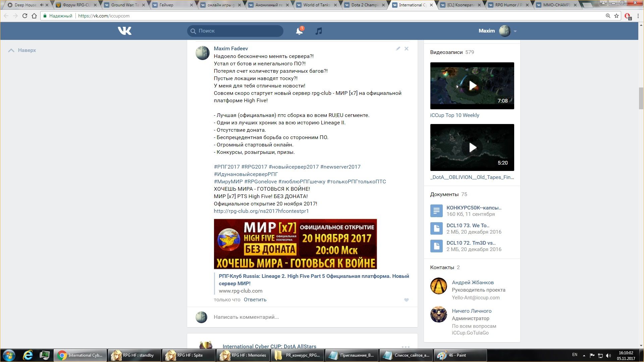The height and width of the screenshot is (362, 644).
Task: Open the notifications bell
Action: pyautogui.click(x=299, y=31)
